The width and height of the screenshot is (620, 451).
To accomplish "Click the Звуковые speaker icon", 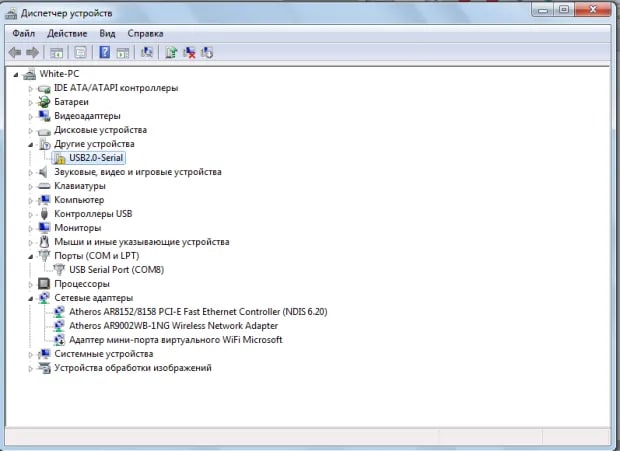I will pos(43,172).
